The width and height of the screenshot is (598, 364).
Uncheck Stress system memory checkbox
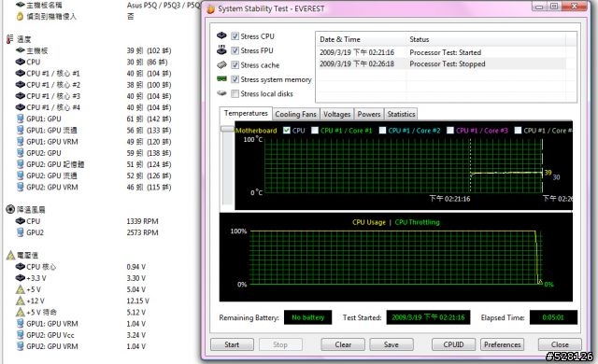235,79
